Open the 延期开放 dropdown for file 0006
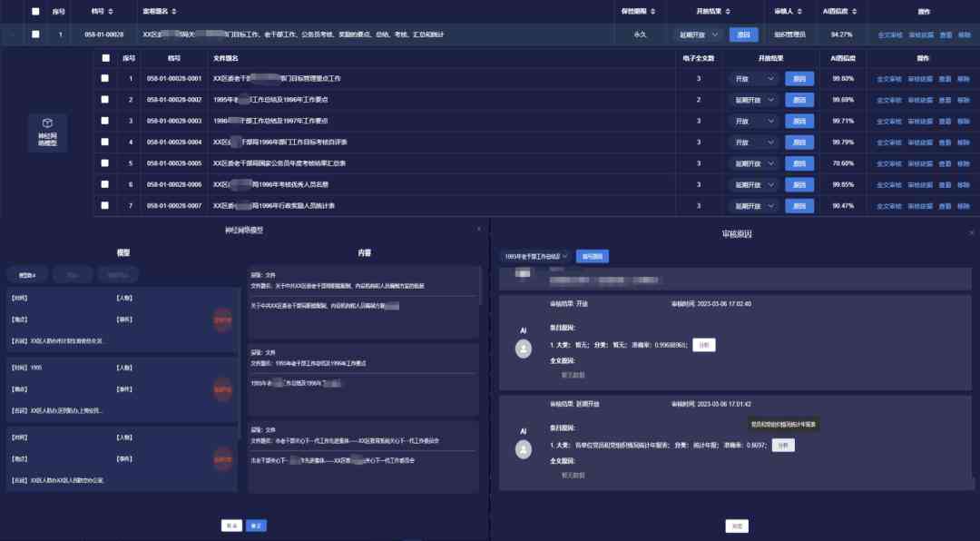980x541 pixels. (754, 185)
